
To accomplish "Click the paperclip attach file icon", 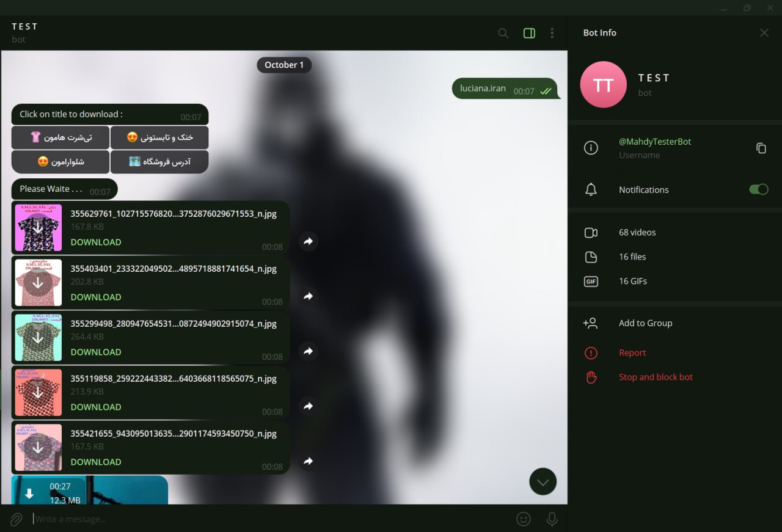I will (16, 519).
